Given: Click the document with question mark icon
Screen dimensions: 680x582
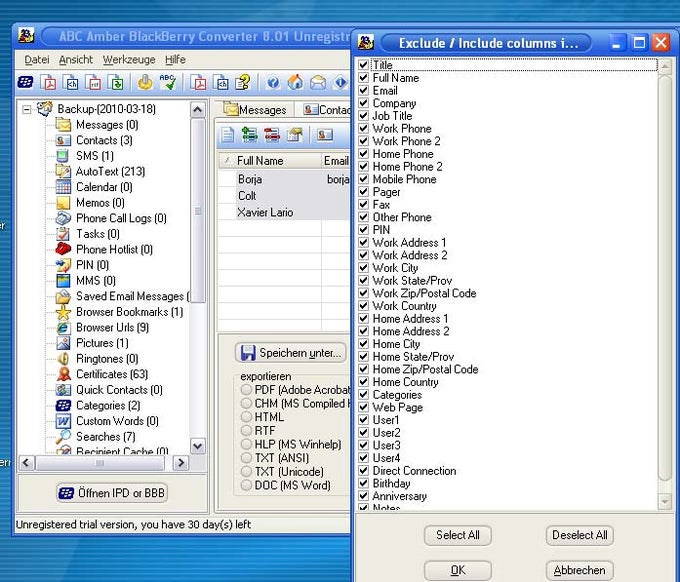Looking at the screenshot, I should click(x=243, y=82).
